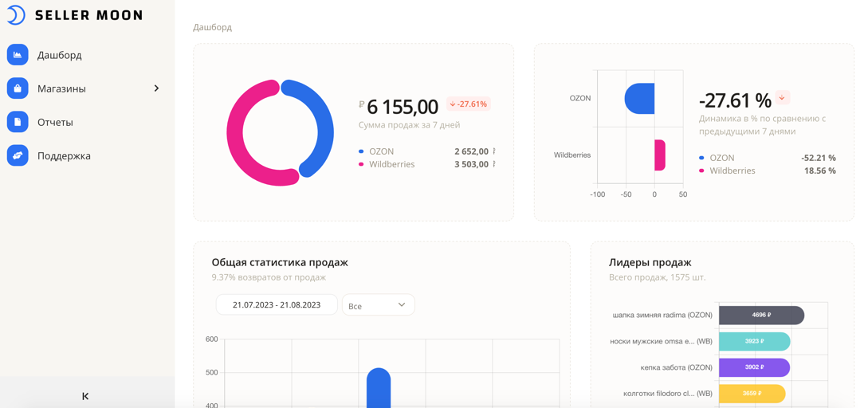Click the pink Wildberries legend dot under sales sum
Screen dimensions: 868x408
[x=362, y=164]
